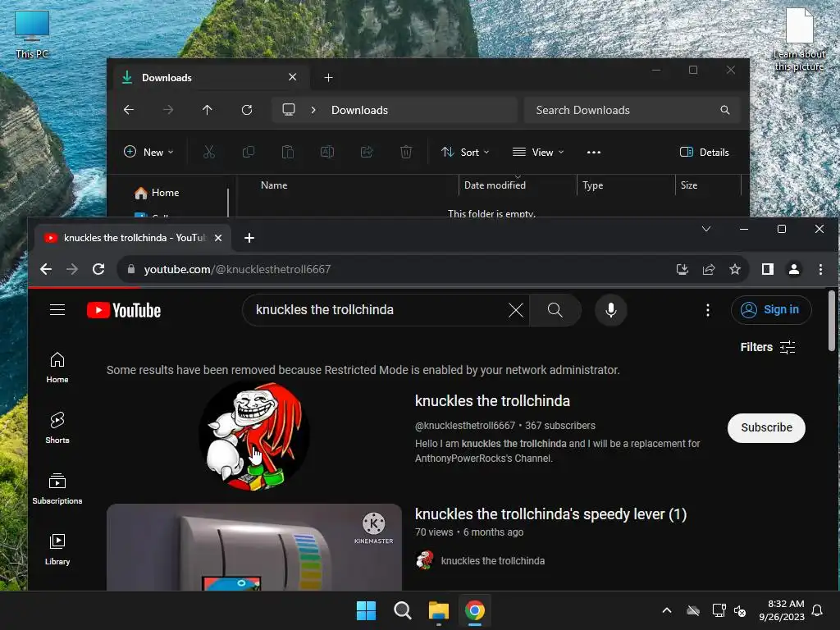Start voice search with the microphone
Image resolution: width=840 pixels, height=630 pixels.
(610, 309)
